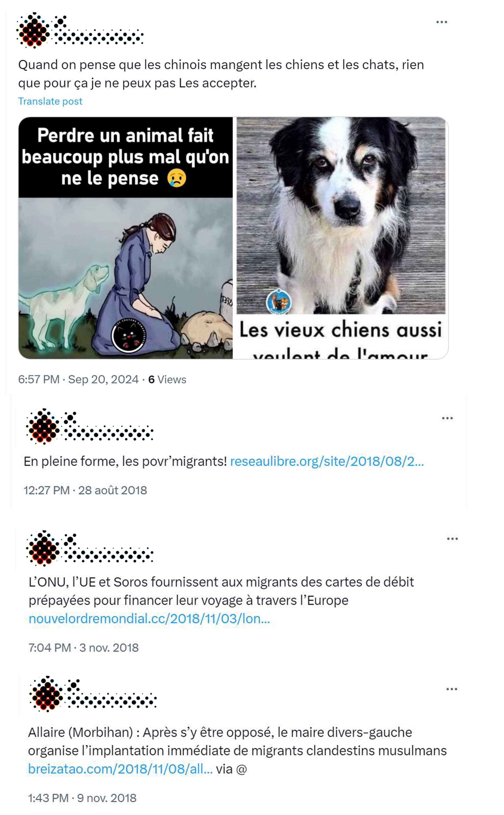Open the three-dot menu on the 28 août 2018 post

447,418
